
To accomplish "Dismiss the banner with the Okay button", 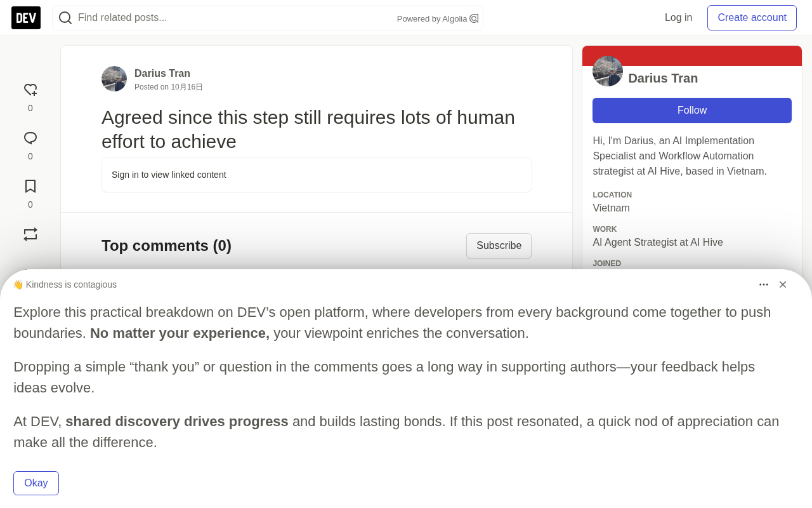I will 36,483.
